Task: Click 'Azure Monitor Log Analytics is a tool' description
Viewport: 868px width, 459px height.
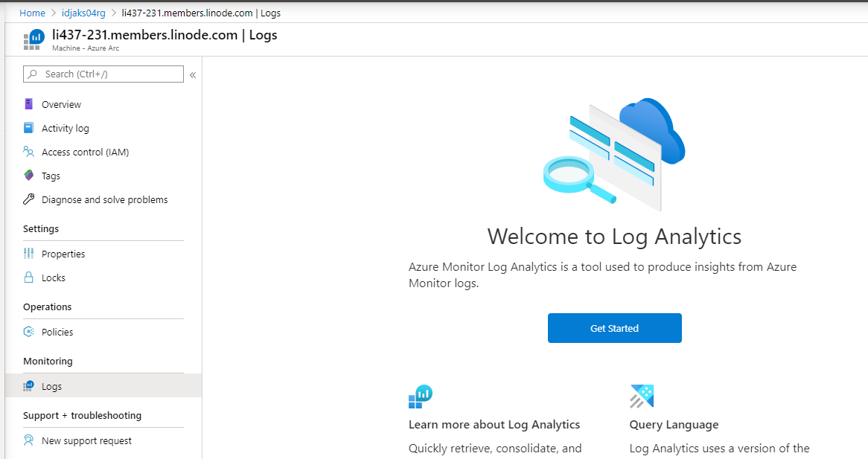Action: pos(602,275)
